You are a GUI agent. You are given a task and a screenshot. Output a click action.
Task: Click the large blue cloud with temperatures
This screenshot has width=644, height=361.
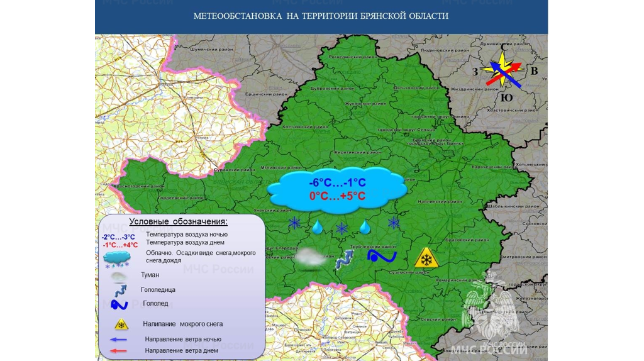coord(337,190)
